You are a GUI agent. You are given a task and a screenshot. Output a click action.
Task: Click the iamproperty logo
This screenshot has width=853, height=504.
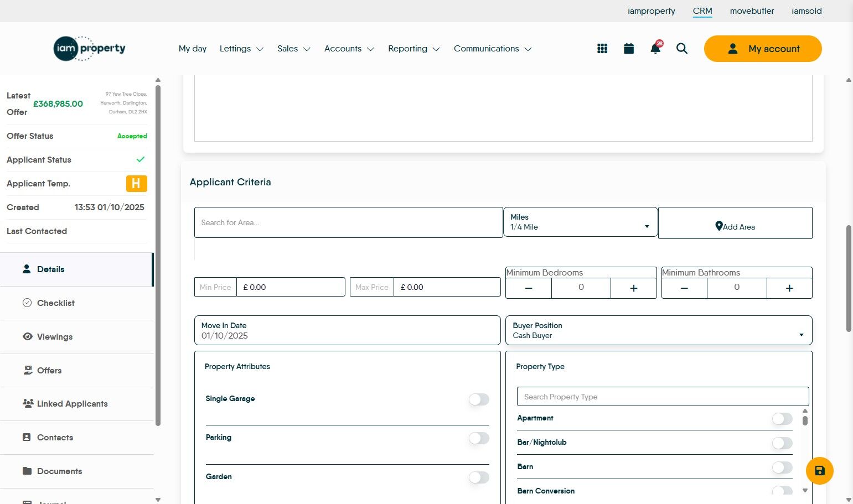(x=89, y=49)
